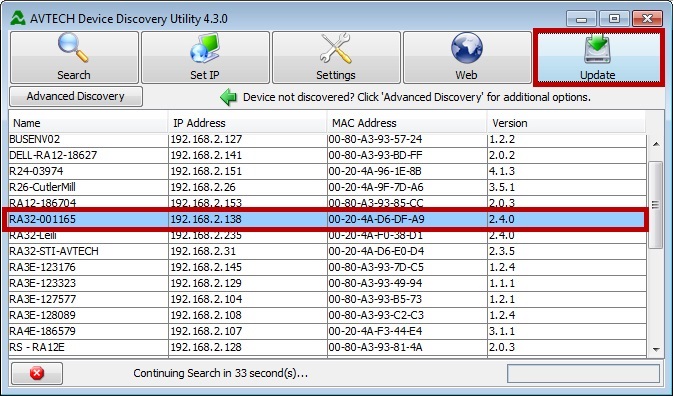This screenshot has width=673, height=396.
Task: Click MAC address 00-80-A3-93-BD-FF
Action: (x=375, y=155)
